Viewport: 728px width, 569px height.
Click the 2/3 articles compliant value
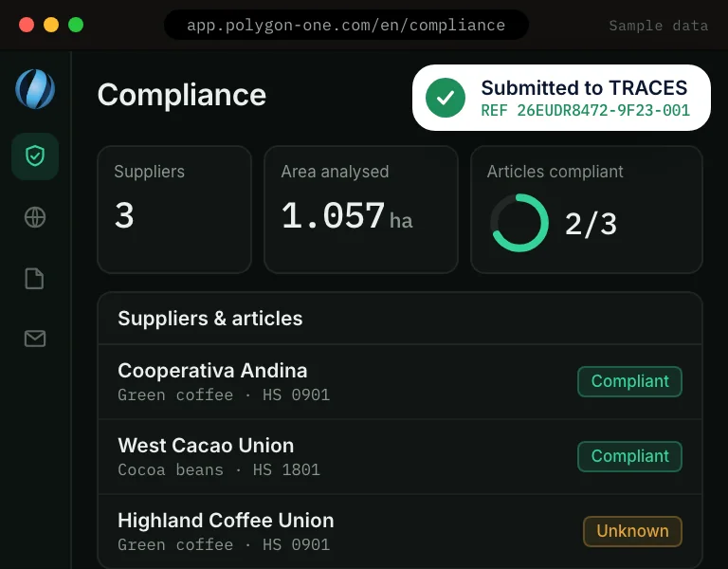click(x=591, y=224)
